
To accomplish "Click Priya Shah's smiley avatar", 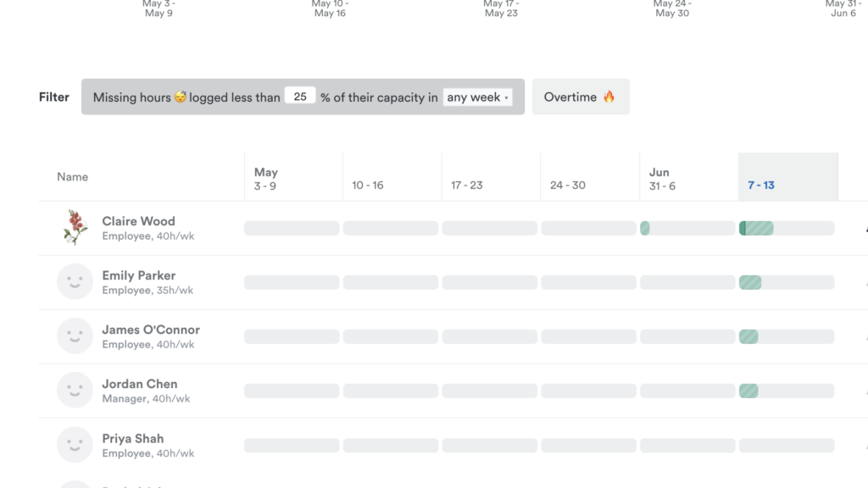I will [x=75, y=445].
